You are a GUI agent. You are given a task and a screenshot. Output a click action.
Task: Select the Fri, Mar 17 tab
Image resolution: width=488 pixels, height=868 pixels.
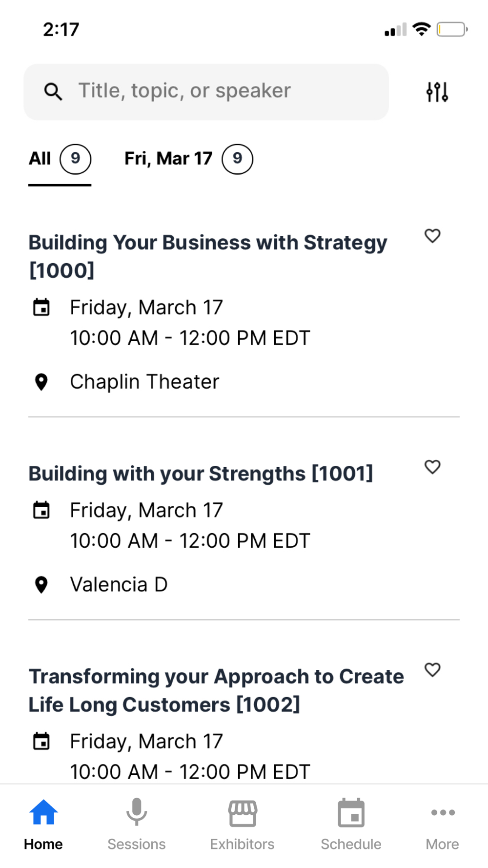[188, 159]
